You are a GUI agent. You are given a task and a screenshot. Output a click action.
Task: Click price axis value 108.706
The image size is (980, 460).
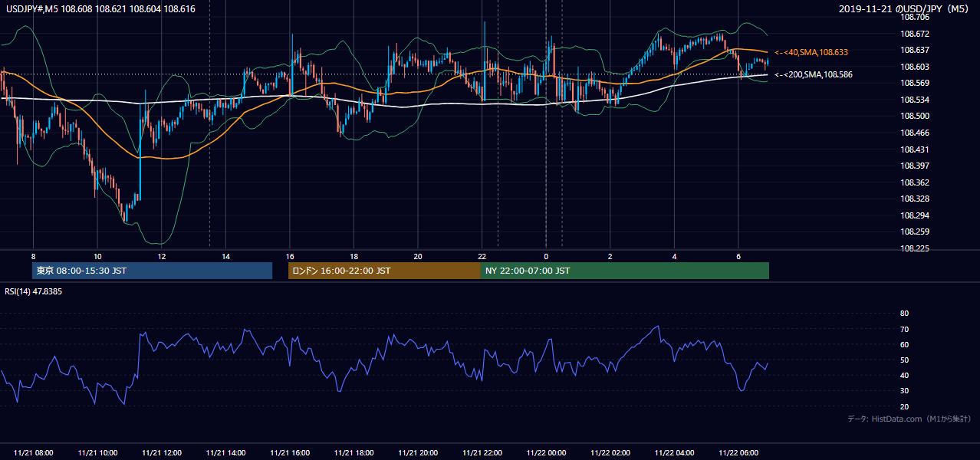coord(914,17)
